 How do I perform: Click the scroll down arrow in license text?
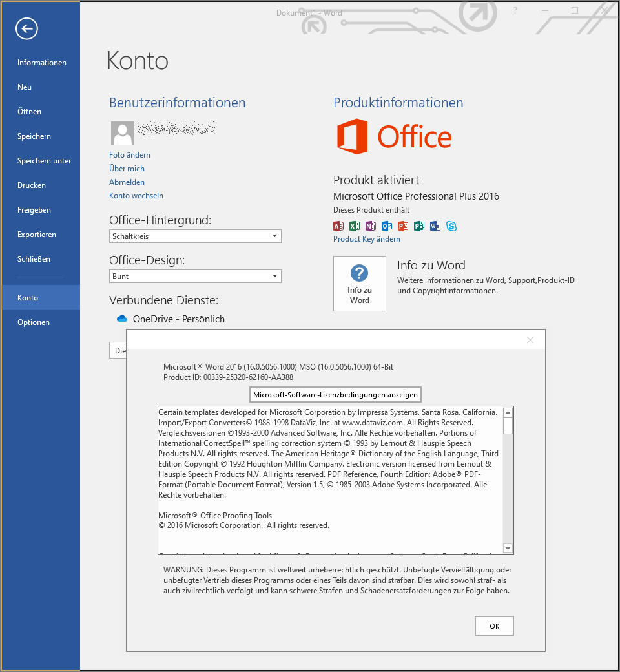click(508, 549)
